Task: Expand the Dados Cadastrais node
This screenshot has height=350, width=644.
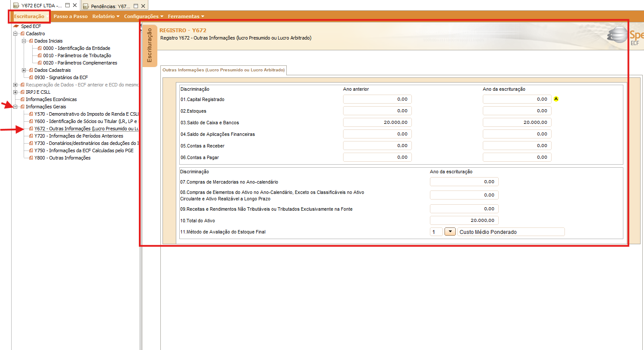Action: coord(24,70)
